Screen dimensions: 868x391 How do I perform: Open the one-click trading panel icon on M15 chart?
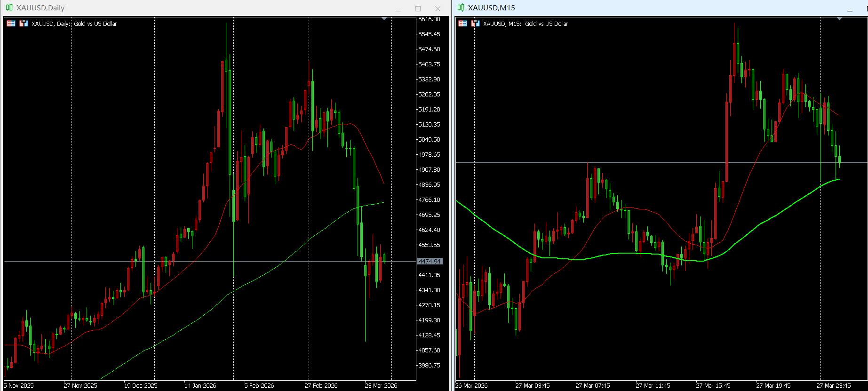point(463,24)
